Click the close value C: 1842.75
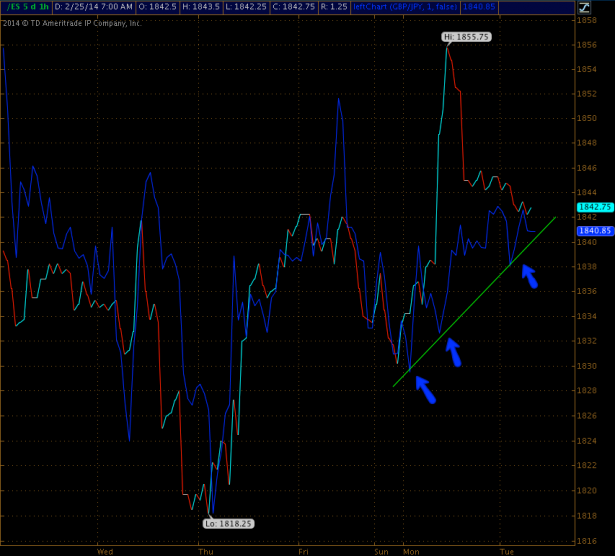Screen dimensions: 615x556 pos(294,7)
